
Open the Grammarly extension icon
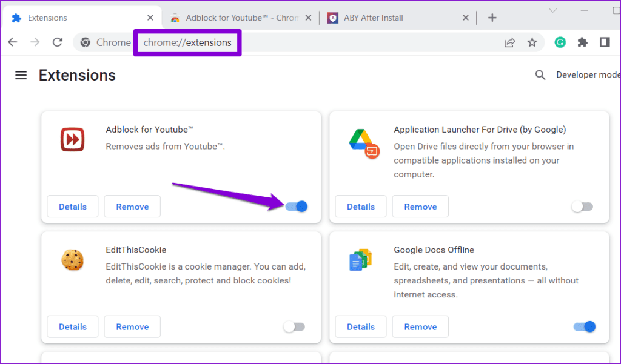(x=560, y=42)
